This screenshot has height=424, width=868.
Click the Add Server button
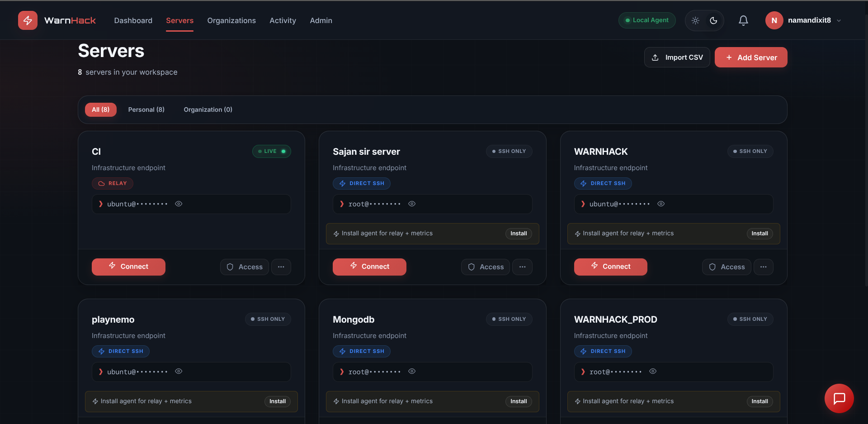(751, 57)
